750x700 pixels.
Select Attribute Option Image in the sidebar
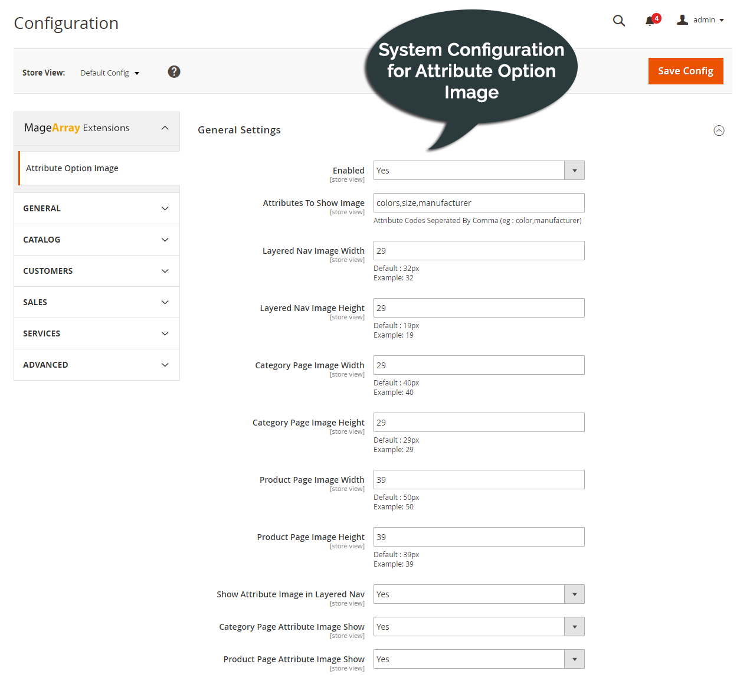pos(73,168)
